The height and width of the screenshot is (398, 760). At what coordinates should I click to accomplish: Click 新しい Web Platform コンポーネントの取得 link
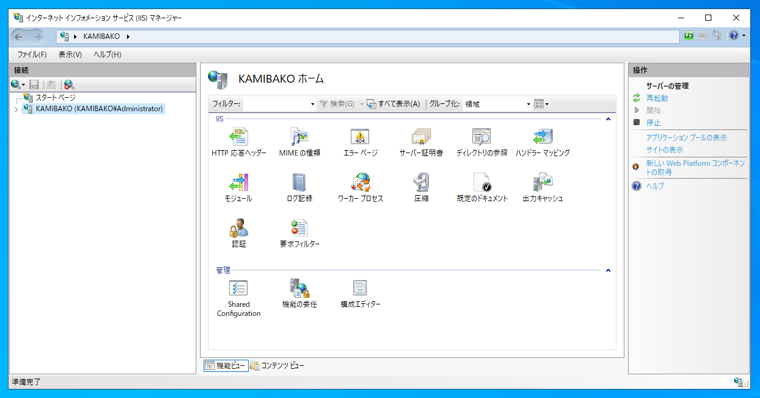tap(696, 168)
